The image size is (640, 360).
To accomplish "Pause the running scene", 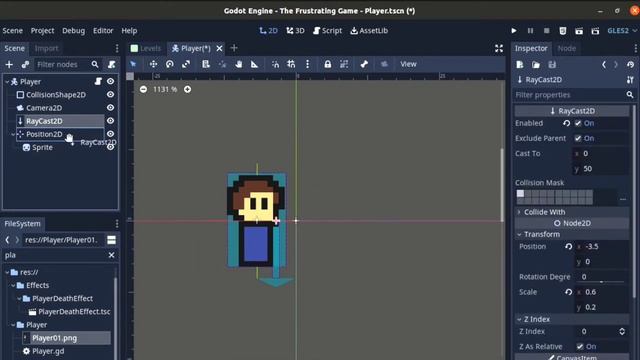I will click(x=530, y=31).
